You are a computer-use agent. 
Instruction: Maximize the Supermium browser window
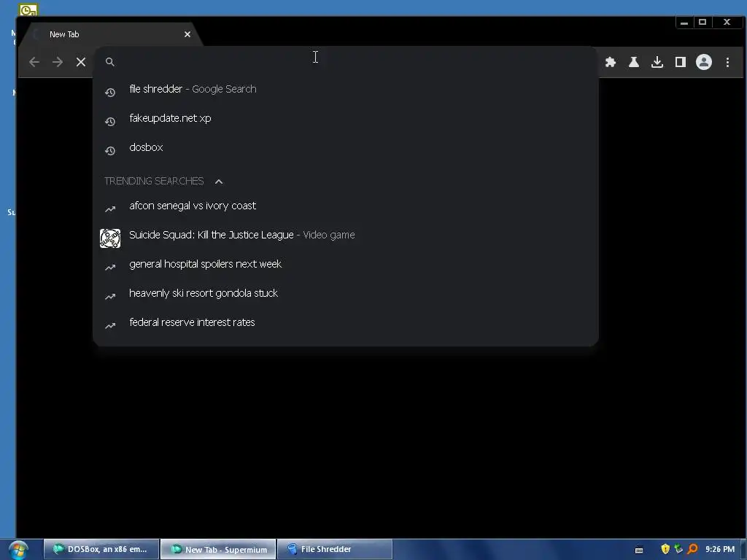tap(703, 23)
